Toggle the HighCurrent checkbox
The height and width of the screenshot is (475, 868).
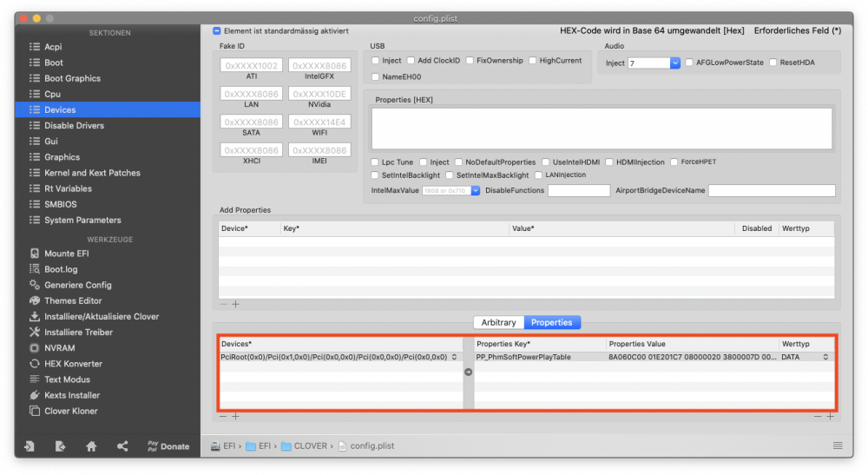(x=533, y=60)
